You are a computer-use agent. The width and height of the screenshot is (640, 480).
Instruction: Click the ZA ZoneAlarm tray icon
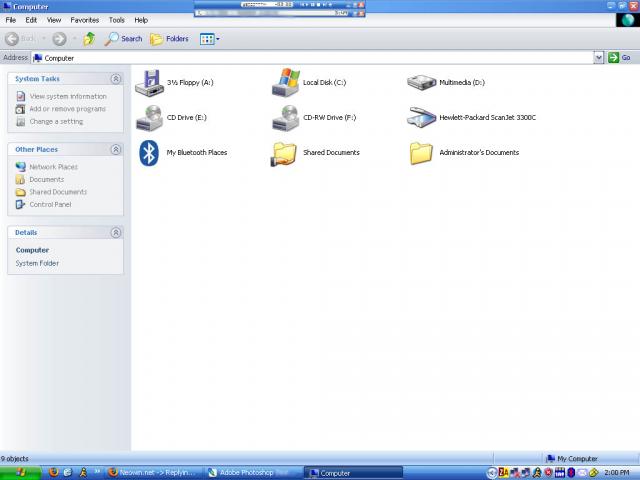click(503, 473)
